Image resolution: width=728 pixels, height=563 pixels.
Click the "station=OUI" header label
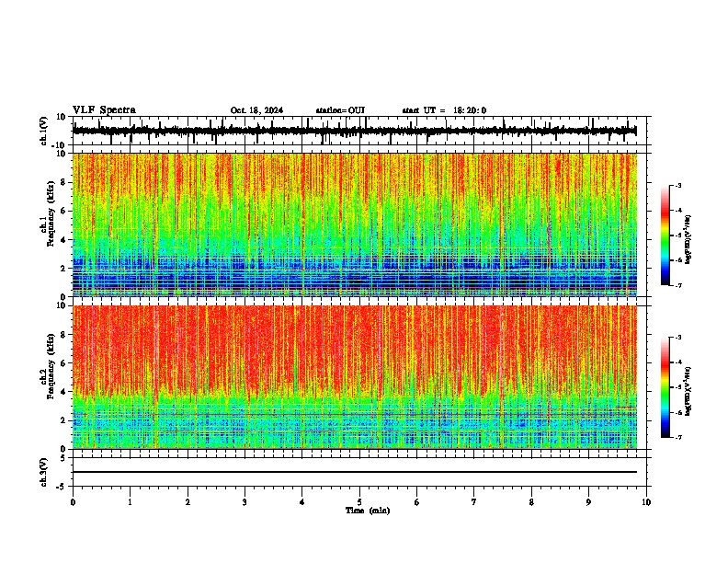click(340, 110)
